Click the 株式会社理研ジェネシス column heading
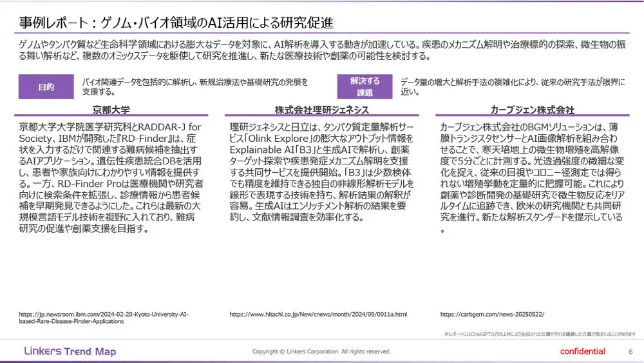Screen dimensions: 644x363 pyautogui.click(x=321, y=110)
